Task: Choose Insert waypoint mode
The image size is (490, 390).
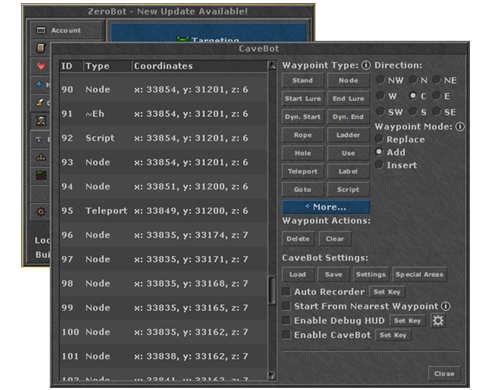Action: [379, 165]
